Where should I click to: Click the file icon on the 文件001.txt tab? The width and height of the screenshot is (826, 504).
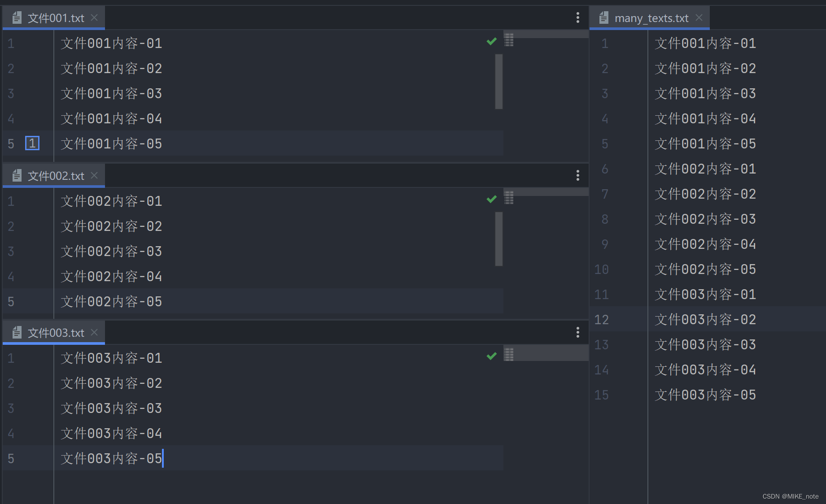[x=17, y=18]
